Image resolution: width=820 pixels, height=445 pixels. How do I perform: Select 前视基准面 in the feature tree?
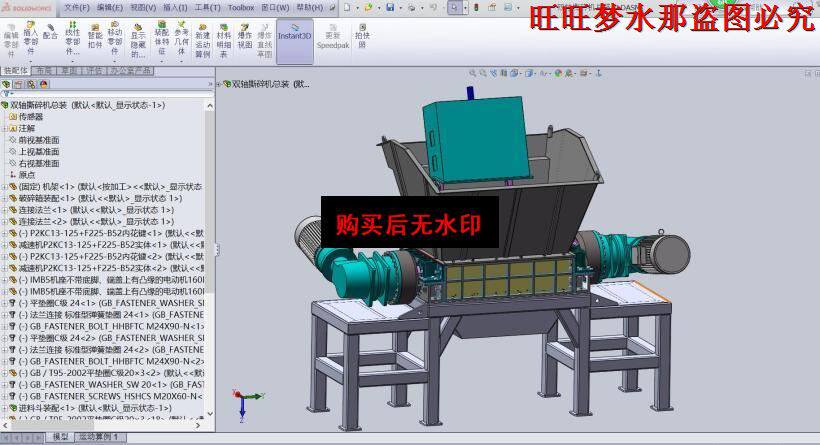[x=39, y=140]
